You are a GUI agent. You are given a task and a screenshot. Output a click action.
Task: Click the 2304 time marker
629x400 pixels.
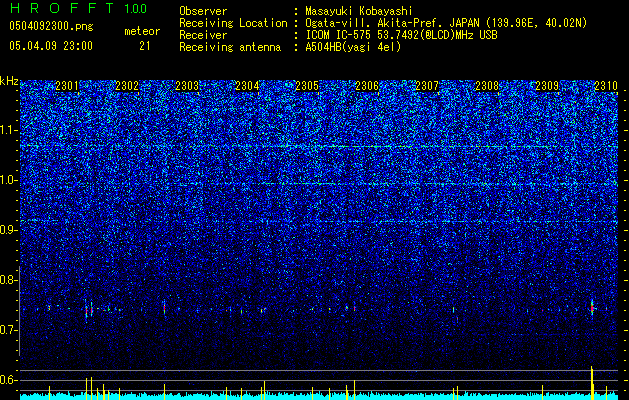click(x=247, y=86)
